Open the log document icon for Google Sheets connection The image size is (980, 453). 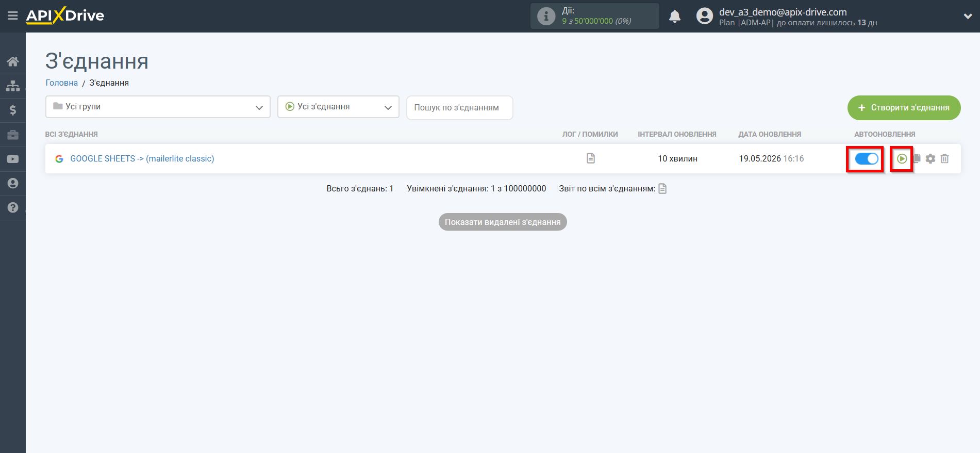(591, 158)
